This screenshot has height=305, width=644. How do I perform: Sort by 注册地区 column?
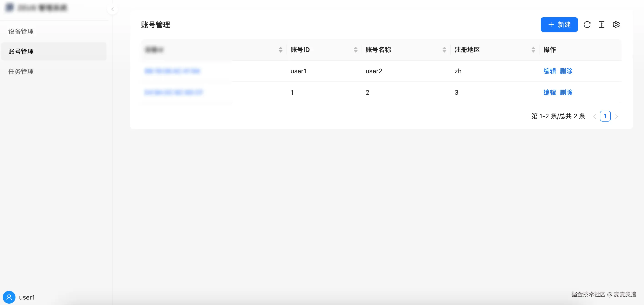[x=533, y=50]
